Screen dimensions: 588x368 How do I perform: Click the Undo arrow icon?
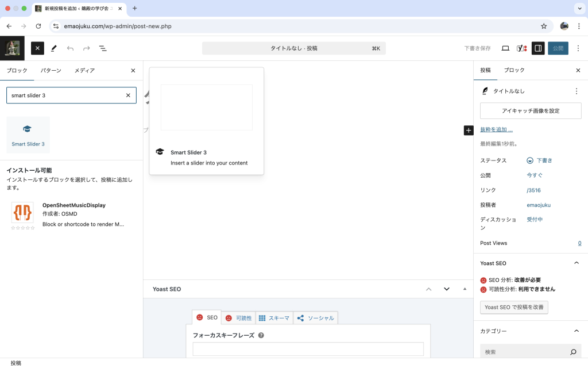[x=70, y=48]
